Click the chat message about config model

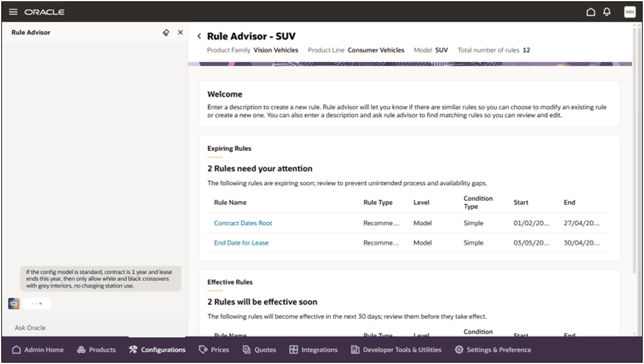tap(100, 278)
